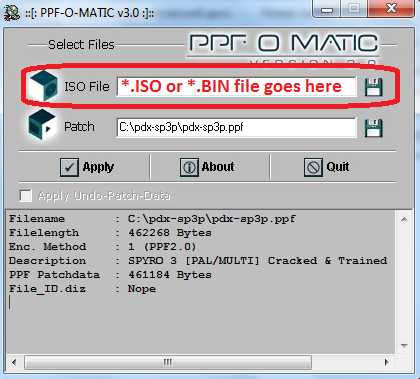This screenshot has height=379, width=420.
Task: Click the Patch cube icon
Action: (x=42, y=125)
